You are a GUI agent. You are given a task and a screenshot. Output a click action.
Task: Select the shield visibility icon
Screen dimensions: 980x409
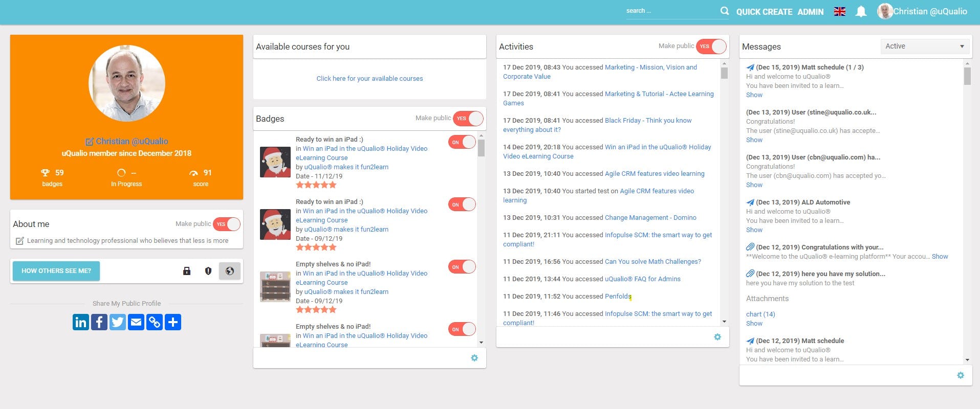[x=208, y=271]
